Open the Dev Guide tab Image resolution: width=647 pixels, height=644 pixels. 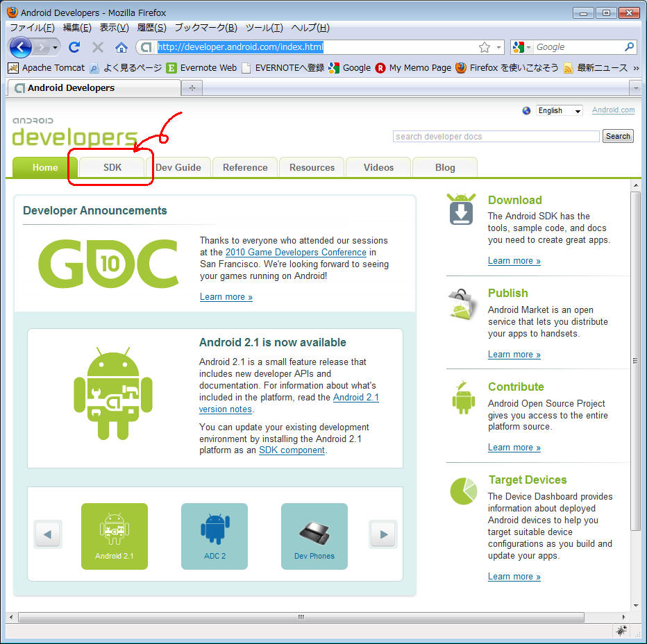pyautogui.click(x=178, y=167)
